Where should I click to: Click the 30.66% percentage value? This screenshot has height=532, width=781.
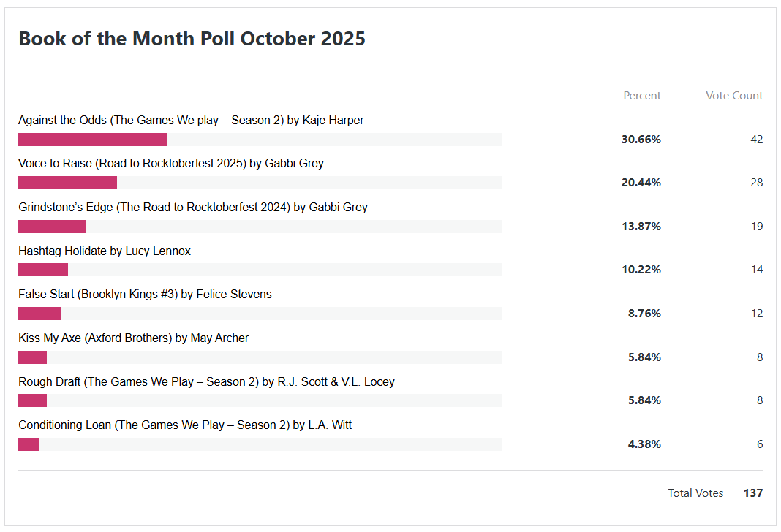[x=641, y=140]
